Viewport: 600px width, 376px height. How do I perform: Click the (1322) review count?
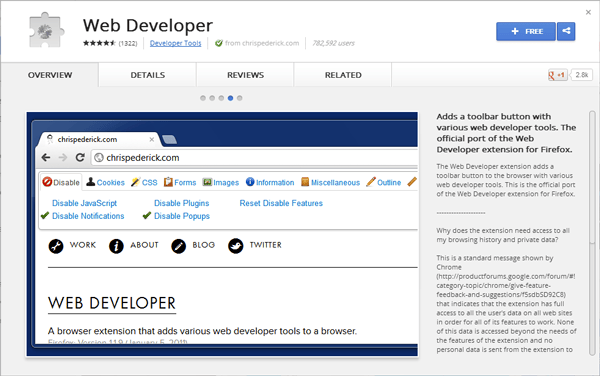[128, 43]
